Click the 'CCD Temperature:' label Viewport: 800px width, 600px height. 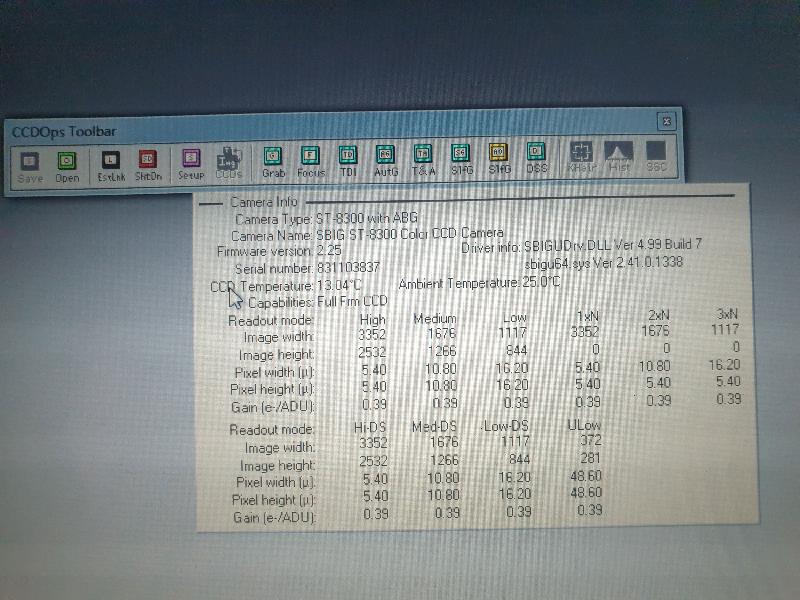(262, 286)
